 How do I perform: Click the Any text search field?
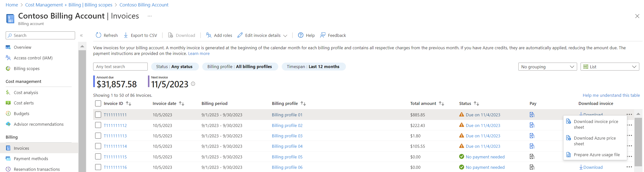(120, 67)
